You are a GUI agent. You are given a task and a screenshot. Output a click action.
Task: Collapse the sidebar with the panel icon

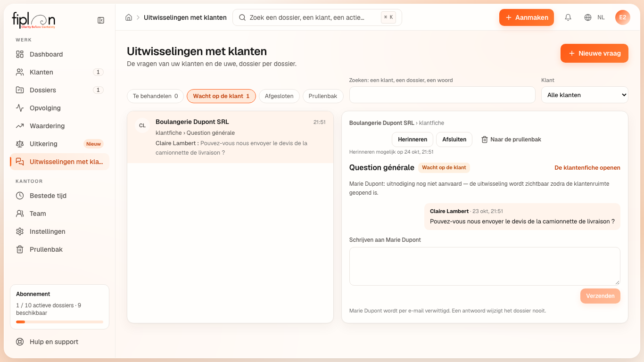[x=101, y=20]
